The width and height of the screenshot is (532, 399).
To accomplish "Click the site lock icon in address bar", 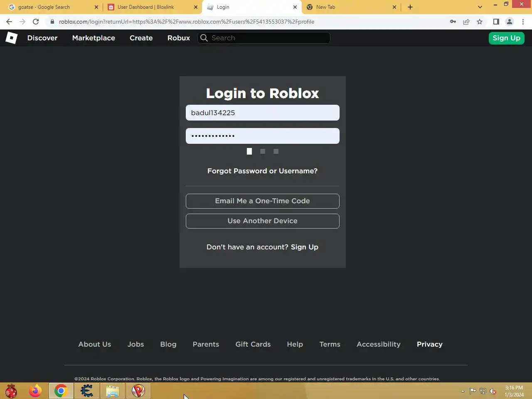I will pos(52,22).
